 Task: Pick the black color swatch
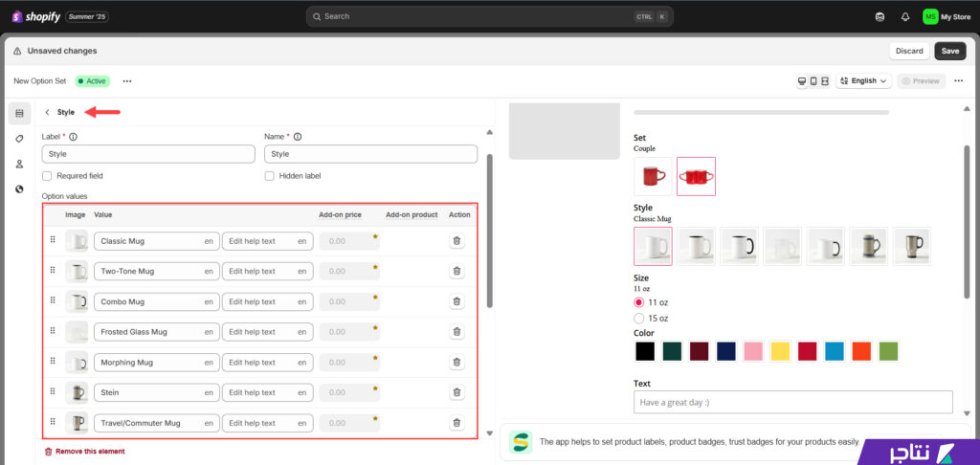(x=645, y=351)
